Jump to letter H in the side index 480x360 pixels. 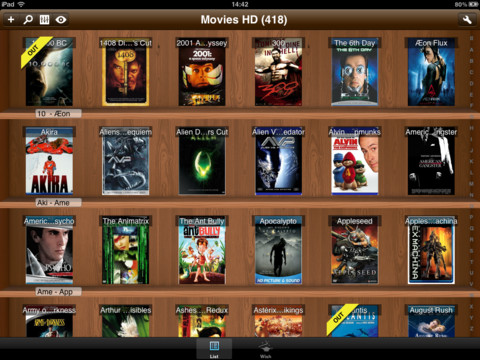point(471,128)
